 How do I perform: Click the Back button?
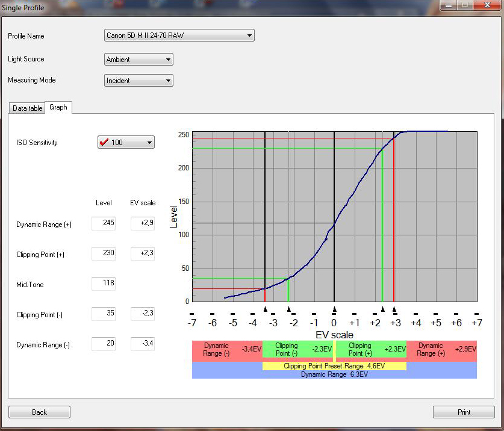[39, 412]
